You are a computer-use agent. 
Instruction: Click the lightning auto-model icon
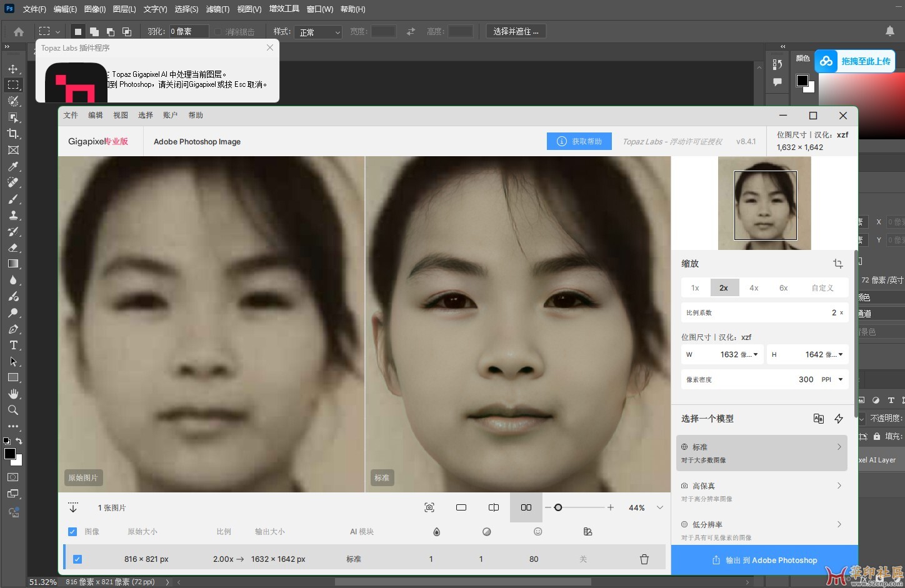839,419
